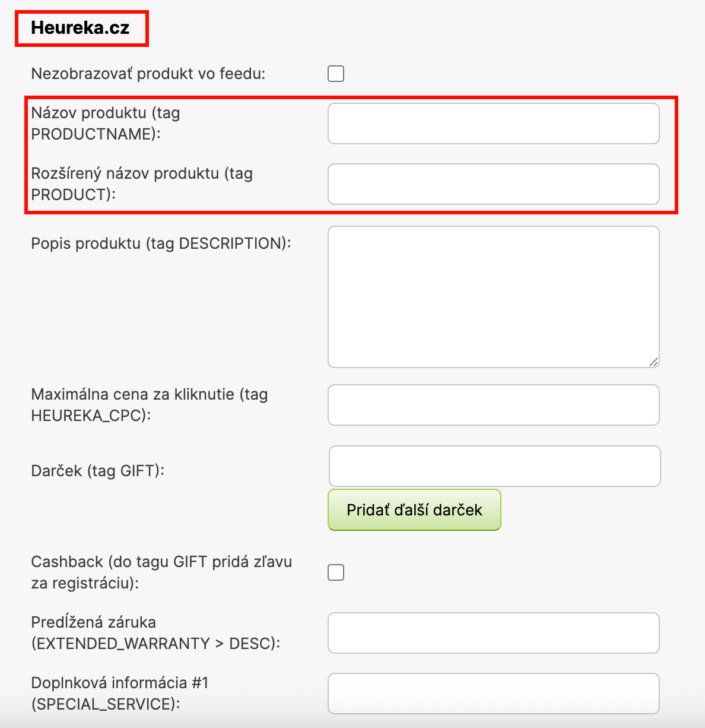Click the 'Darček (tag GIFT)' label
705x728 pixels.
(x=97, y=471)
